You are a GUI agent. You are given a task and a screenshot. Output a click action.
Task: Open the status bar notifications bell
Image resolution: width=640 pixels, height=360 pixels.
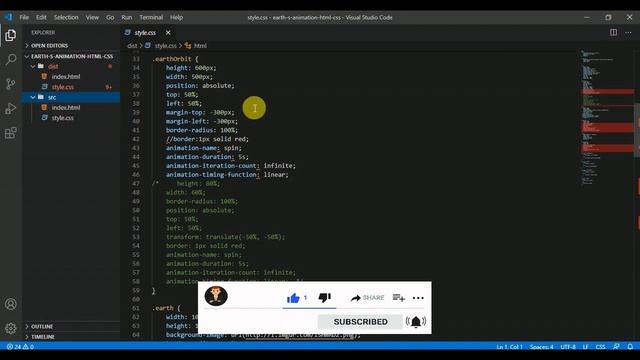(x=630, y=347)
